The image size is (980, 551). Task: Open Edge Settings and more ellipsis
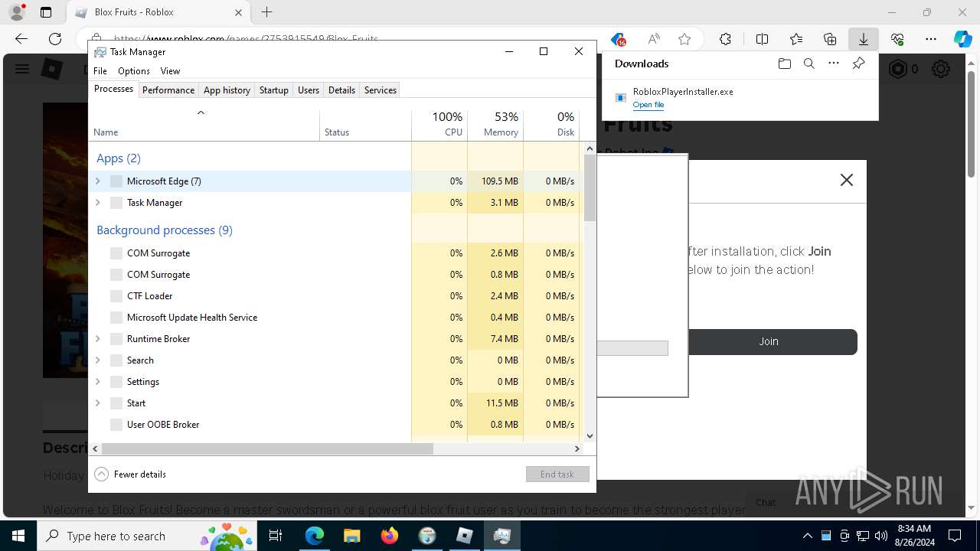click(x=931, y=39)
